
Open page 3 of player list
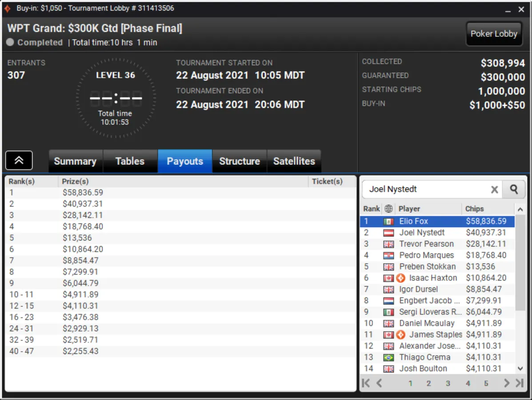(x=448, y=384)
